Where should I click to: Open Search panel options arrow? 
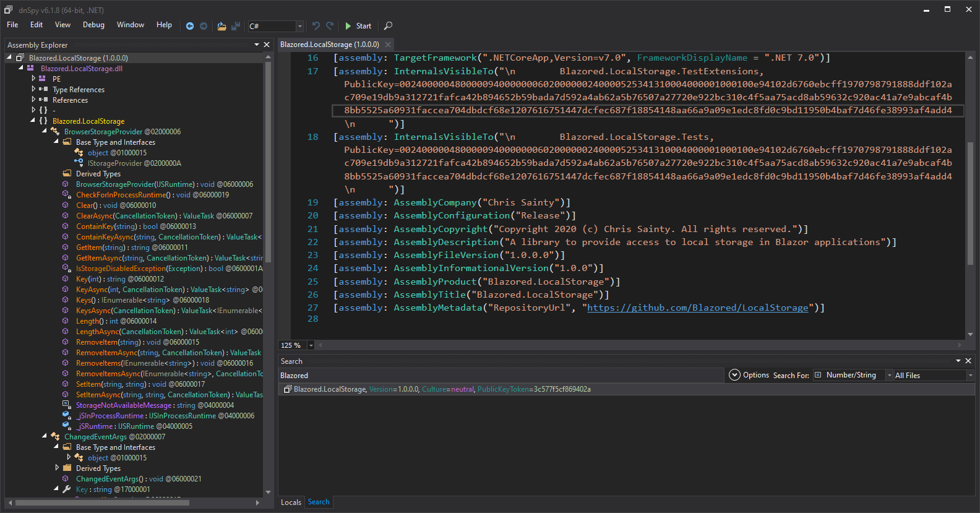pos(958,361)
